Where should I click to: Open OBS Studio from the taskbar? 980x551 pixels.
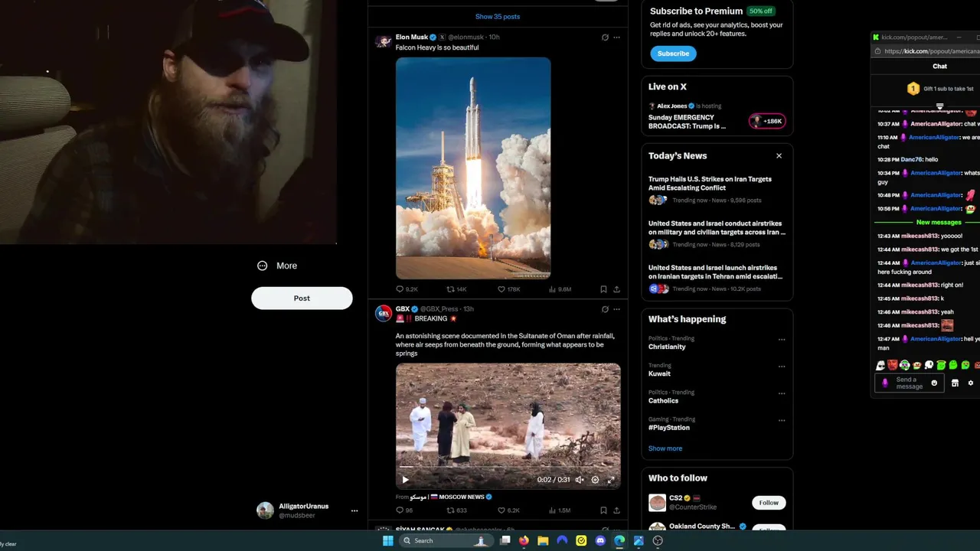(x=658, y=541)
